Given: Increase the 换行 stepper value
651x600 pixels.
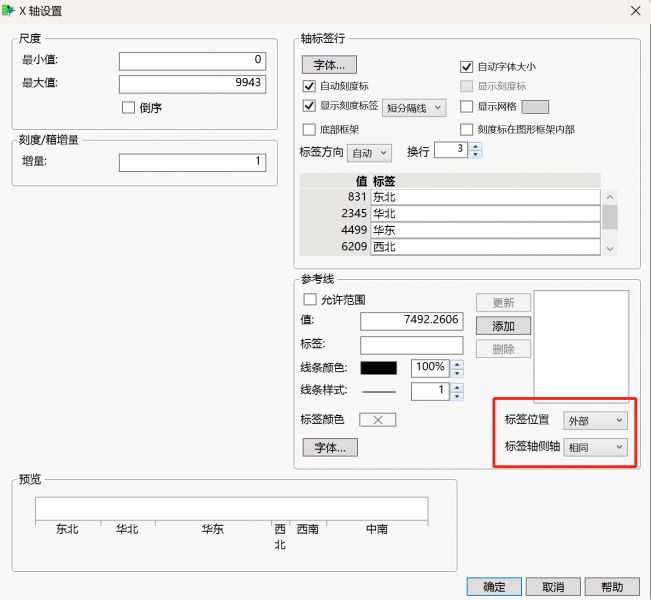Looking at the screenshot, I should click(x=475, y=146).
